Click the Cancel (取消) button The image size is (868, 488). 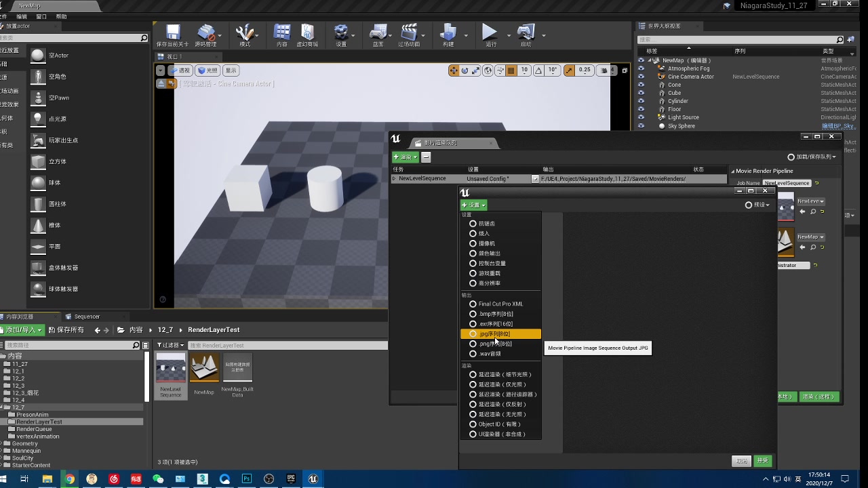pos(741,461)
